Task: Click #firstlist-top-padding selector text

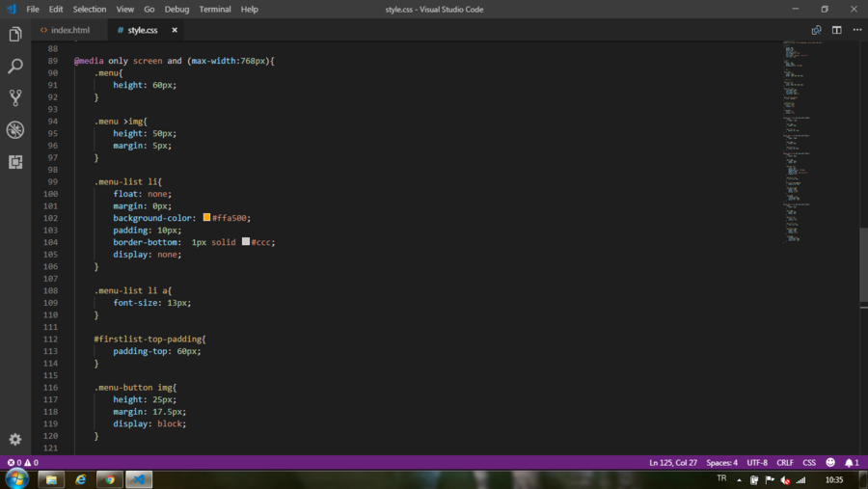Action: click(x=148, y=339)
